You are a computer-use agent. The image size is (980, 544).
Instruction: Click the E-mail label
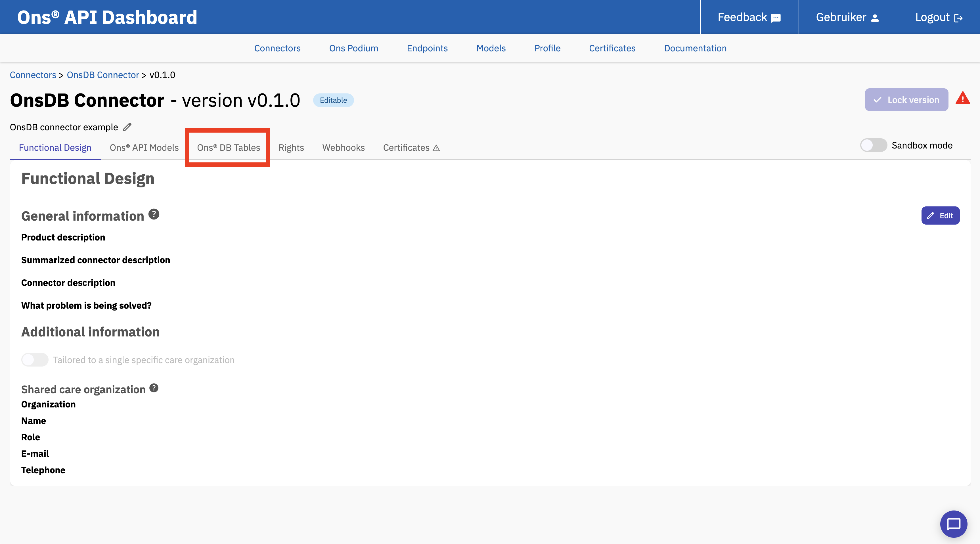(x=35, y=454)
